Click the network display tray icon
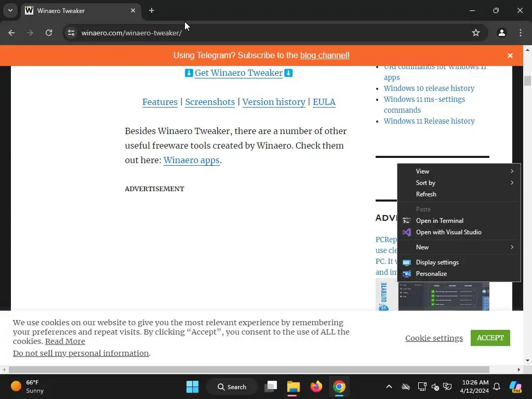Screen dimensions: 532x399 pyautogui.click(x=422, y=387)
